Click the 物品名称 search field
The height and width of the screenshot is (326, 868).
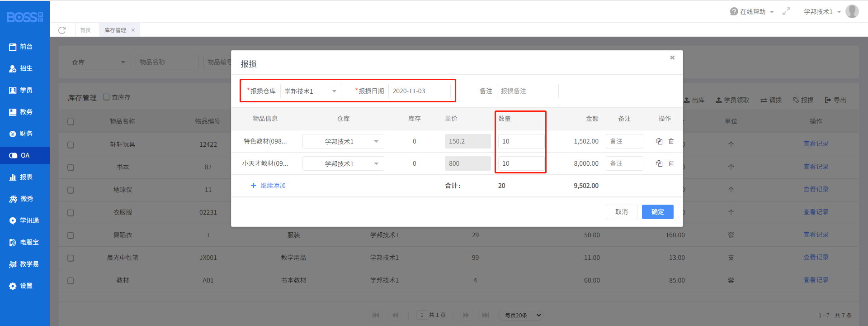point(167,62)
